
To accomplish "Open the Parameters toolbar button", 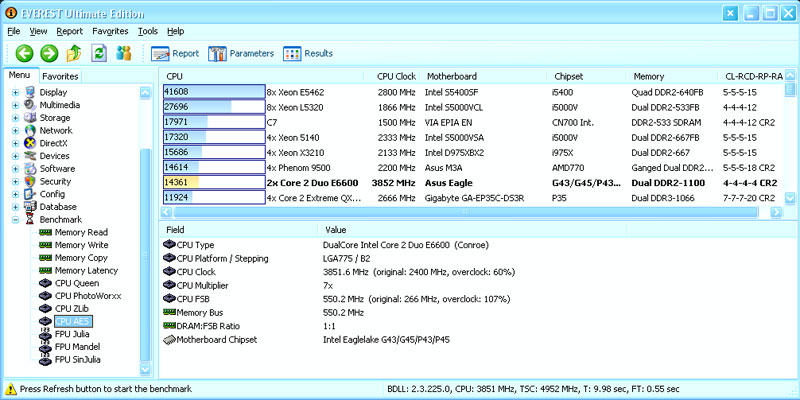I will coord(241,53).
